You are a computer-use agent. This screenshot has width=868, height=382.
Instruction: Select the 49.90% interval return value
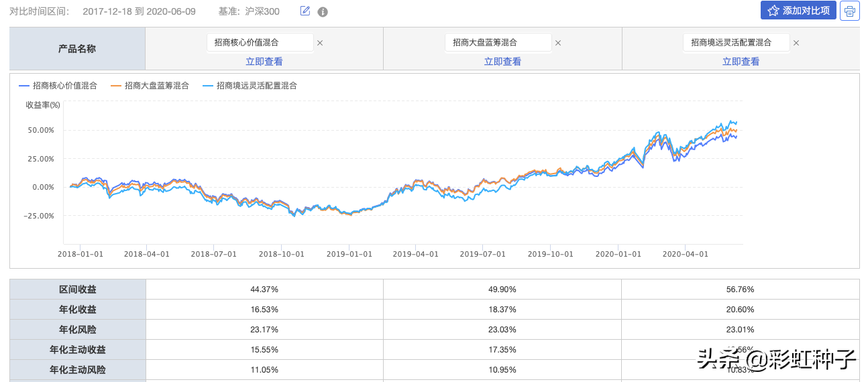tap(502, 290)
